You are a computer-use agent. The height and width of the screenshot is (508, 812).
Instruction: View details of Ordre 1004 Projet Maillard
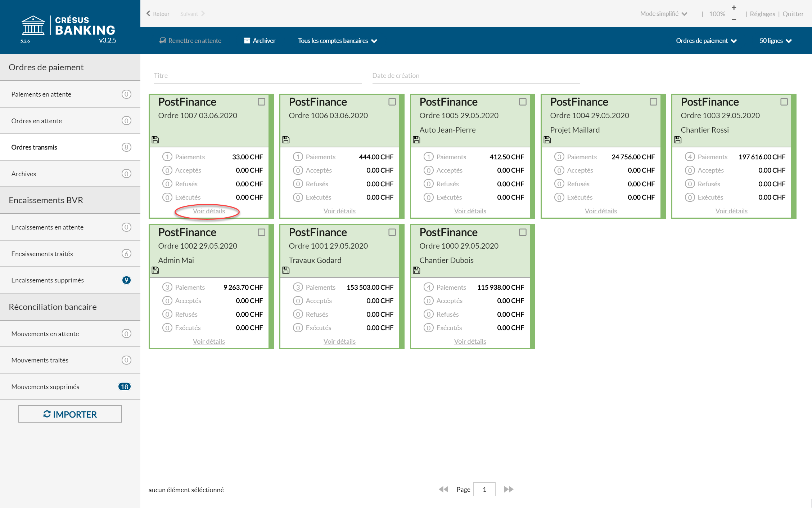coord(601,211)
